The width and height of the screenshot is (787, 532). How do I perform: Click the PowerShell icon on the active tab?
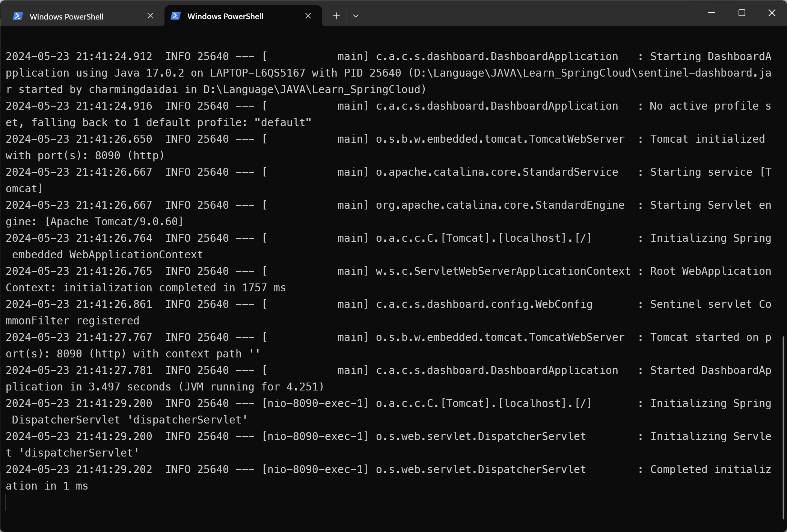(x=175, y=16)
